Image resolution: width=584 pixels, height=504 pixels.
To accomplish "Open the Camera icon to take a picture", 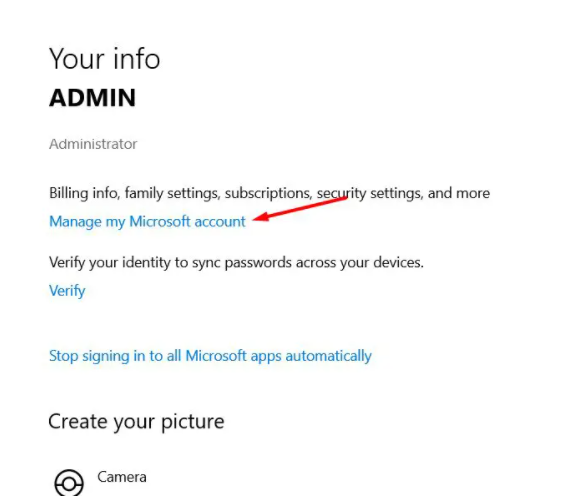I will click(69, 483).
